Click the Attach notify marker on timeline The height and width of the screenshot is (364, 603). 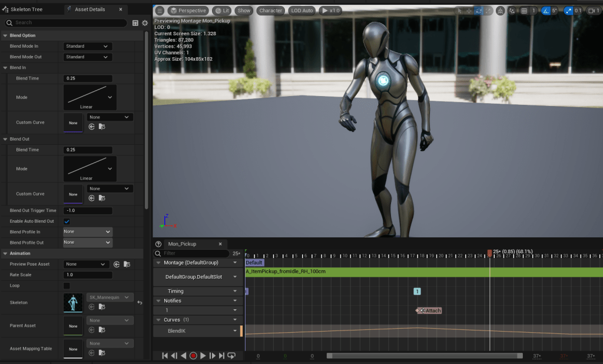click(x=429, y=310)
